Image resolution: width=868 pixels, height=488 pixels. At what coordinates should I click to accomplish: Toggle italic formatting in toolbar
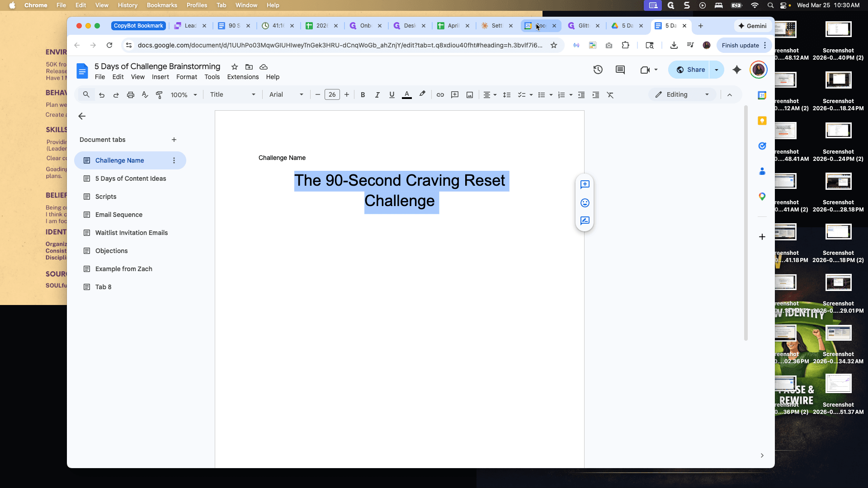click(x=377, y=95)
